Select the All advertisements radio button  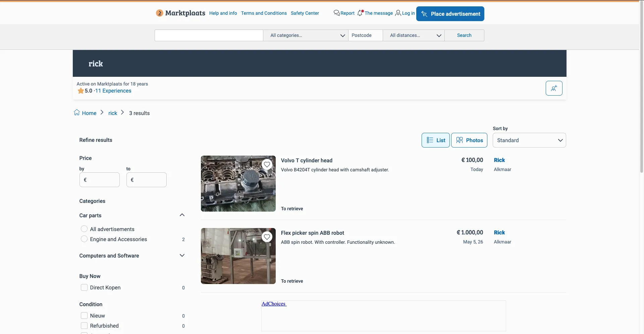tap(84, 229)
